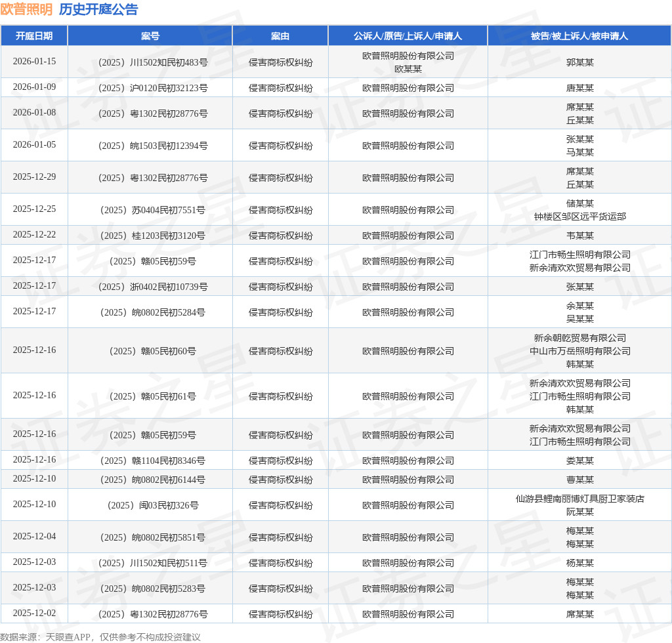Viewport: 672px width, 643px height.
Task: Click case number 赣05民初61号
Action: [x=152, y=397]
